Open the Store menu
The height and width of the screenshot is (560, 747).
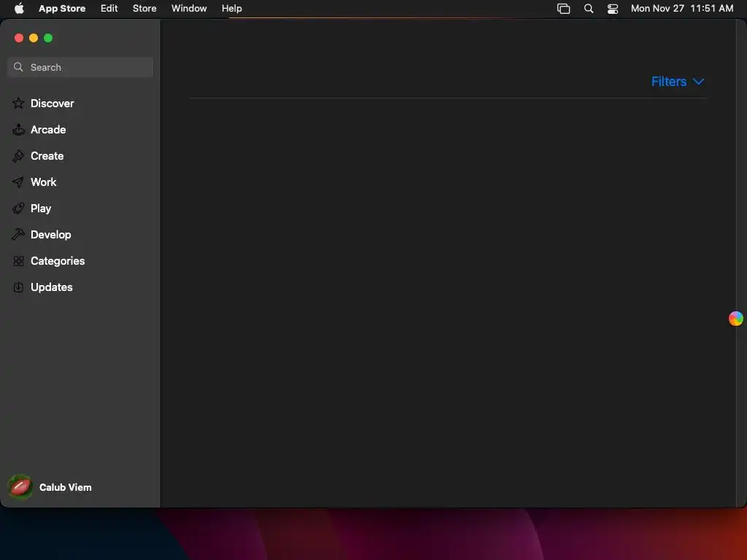144,9
